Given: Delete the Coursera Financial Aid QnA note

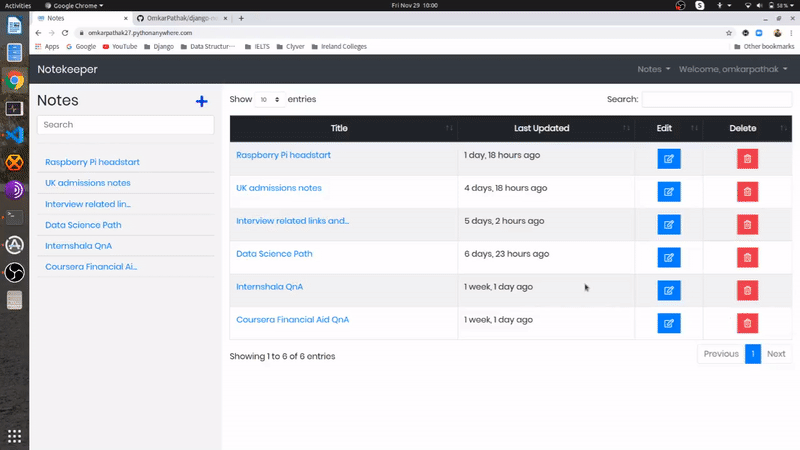Looking at the screenshot, I should pos(747,323).
